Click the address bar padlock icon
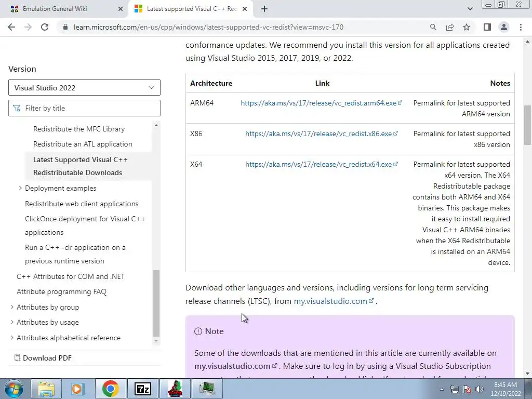Image resolution: width=532 pixels, height=399 pixels. pos(65,27)
